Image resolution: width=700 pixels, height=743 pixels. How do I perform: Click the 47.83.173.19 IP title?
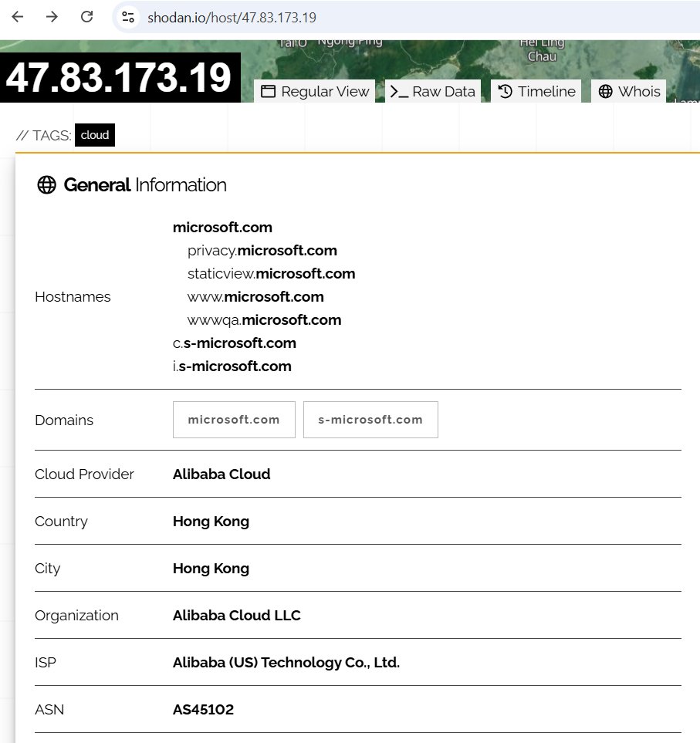(119, 78)
